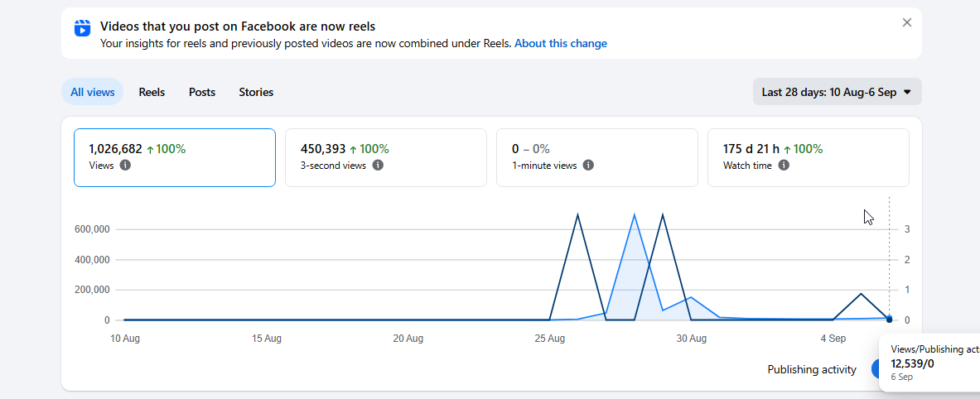Click the Views info icon
The width and height of the screenshot is (980, 399).
(x=125, y=166)
